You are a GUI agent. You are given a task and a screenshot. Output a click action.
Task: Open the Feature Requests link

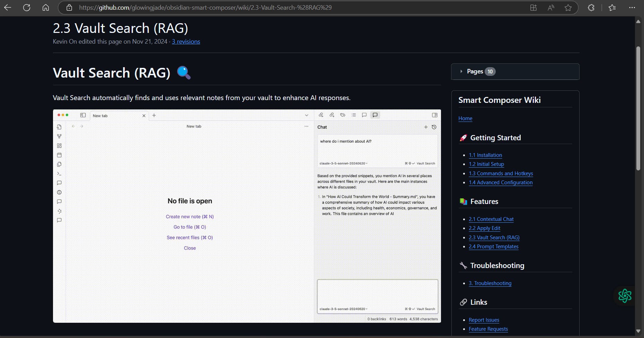(488, 329)
